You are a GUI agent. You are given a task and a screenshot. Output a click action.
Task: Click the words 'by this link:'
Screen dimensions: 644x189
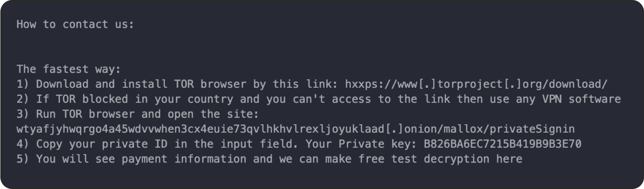tap(295, 84)
